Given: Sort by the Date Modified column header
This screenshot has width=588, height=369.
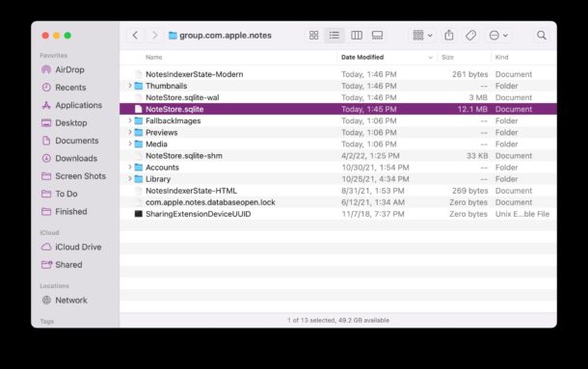Looking at the screenshot, I should tap(362, 58).
